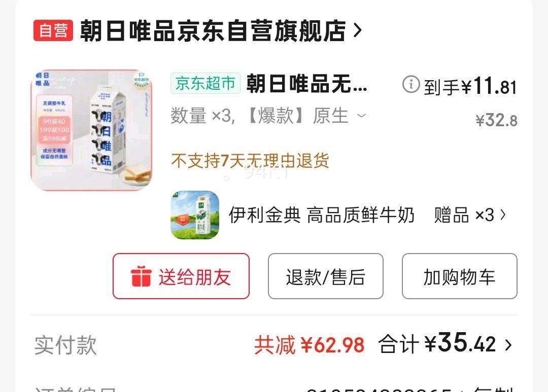548x392 pixels.
Task: Tap the red gift box icon
Action: [x=141, y=276]
